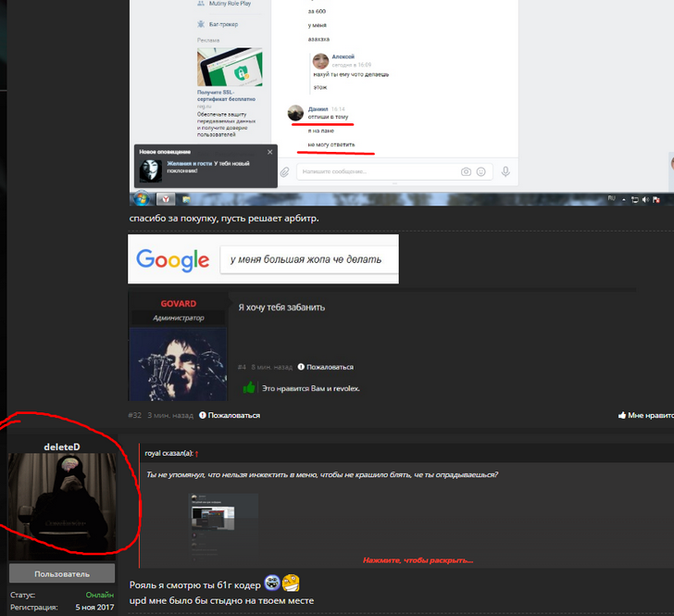Viewport: 674px width, 616px height.
Task: Click the exclamation report icon on post #32
Action: (203, 415)
